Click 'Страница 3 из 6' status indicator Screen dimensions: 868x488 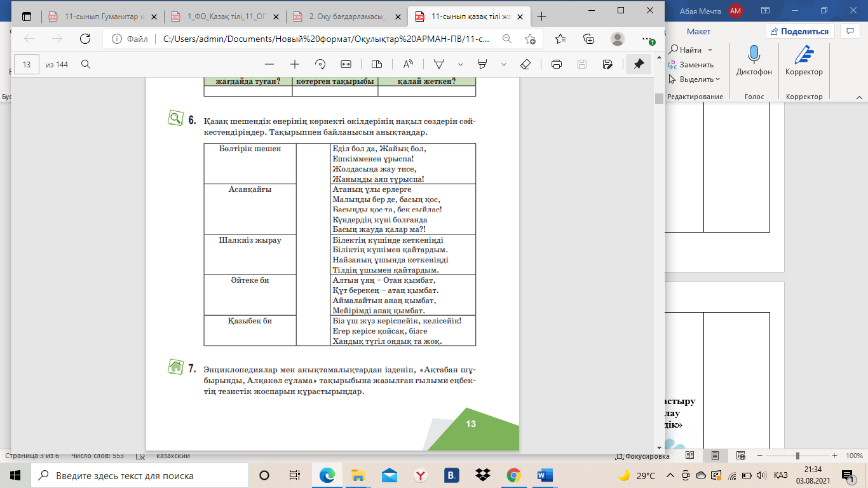tap(32, 456)
